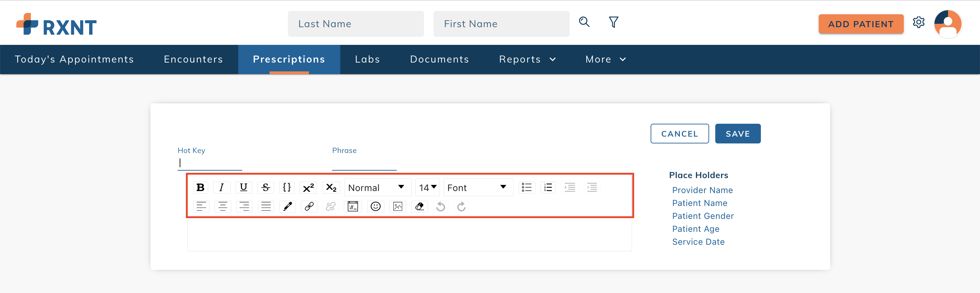Redo the last edit
The width and height of the screenshot is (980, 293).
[x=461, y=206]
